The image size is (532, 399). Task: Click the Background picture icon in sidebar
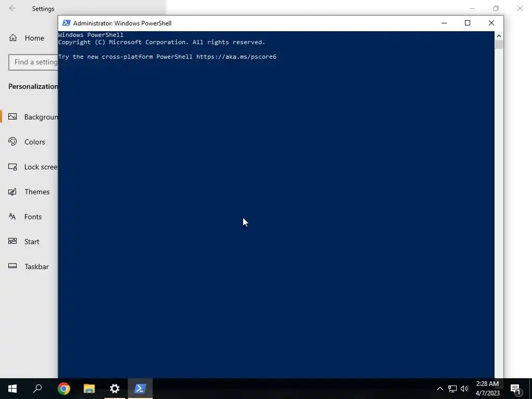click(x=12, y=117)
